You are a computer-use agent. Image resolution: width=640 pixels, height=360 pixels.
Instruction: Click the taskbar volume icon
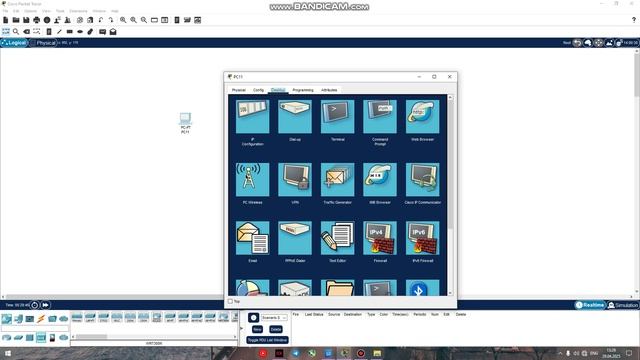[576, 353]
